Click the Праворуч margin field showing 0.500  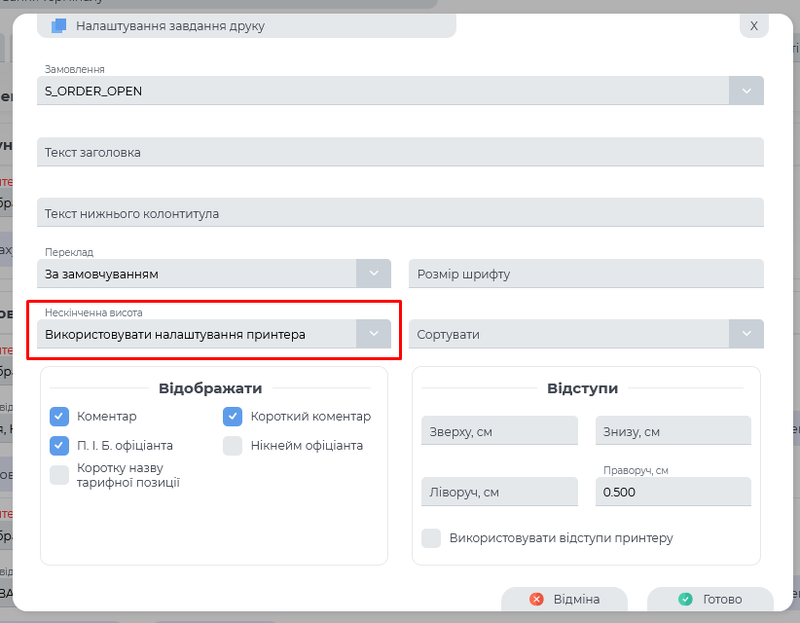(672, 491)
